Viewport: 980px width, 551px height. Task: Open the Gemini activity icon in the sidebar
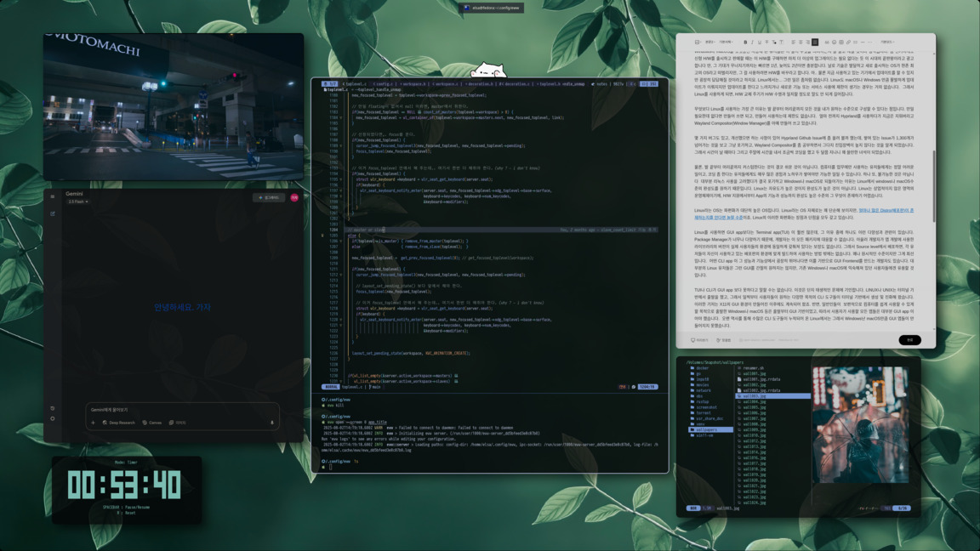click(53, 408)
